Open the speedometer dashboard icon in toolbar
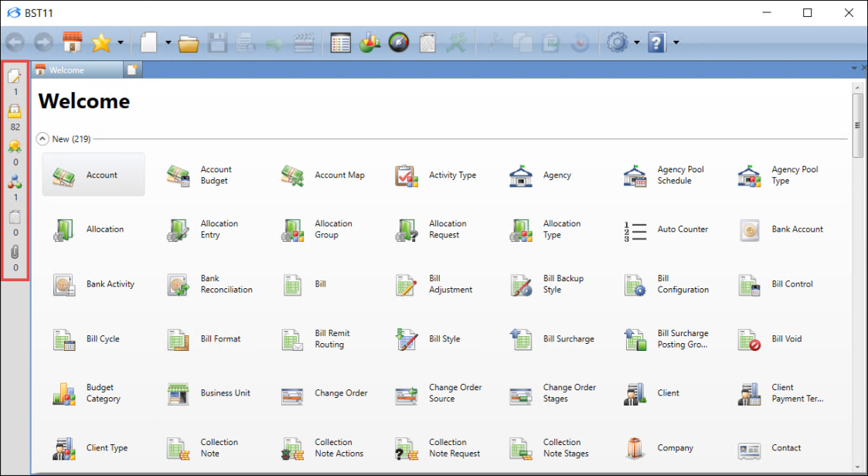868x476 pixels. (x=398, y=42)
